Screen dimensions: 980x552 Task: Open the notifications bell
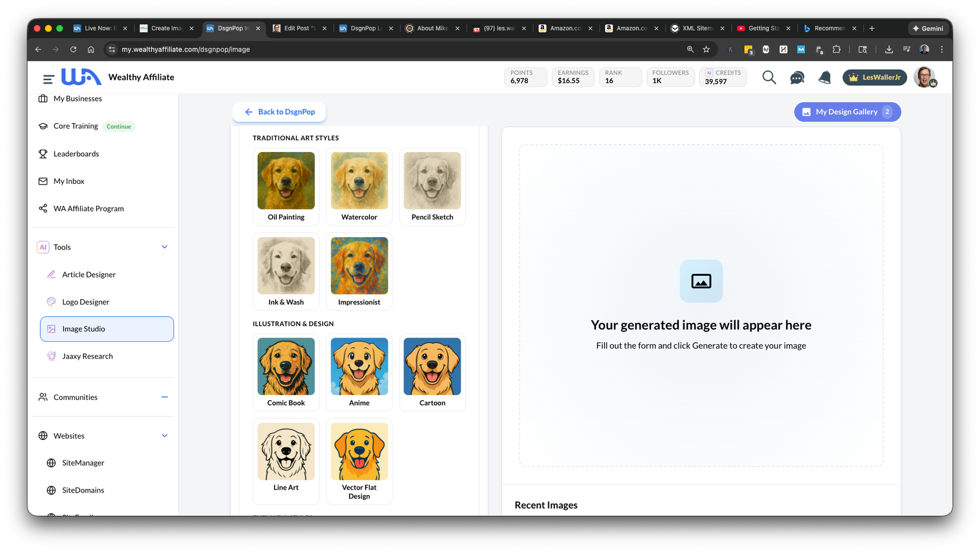[824, 78]
